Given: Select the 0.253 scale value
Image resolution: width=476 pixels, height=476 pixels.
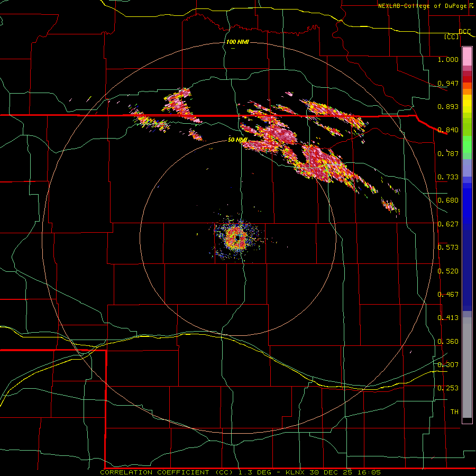Looking at the screenshot, I should pos(448,388).
